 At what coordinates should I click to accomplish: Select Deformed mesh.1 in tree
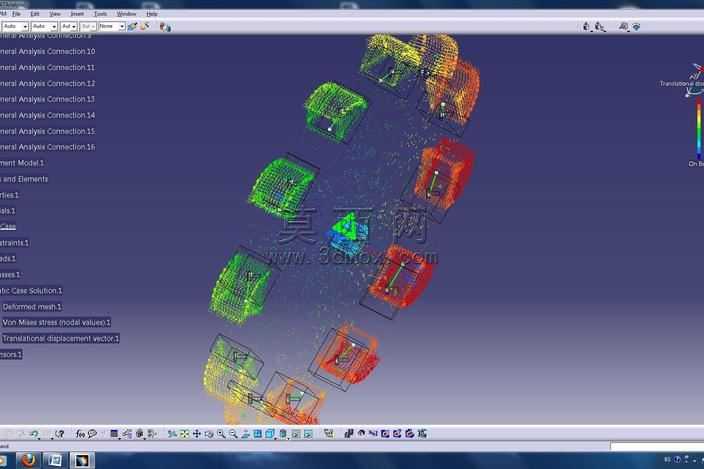32,307
